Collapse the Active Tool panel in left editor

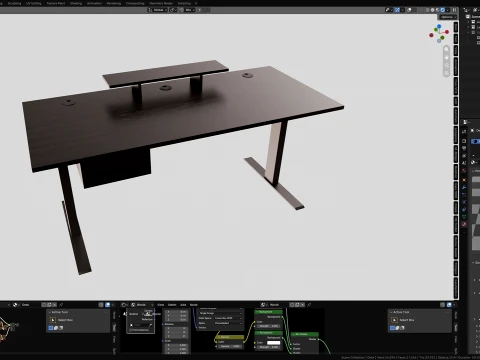[50, 312]
